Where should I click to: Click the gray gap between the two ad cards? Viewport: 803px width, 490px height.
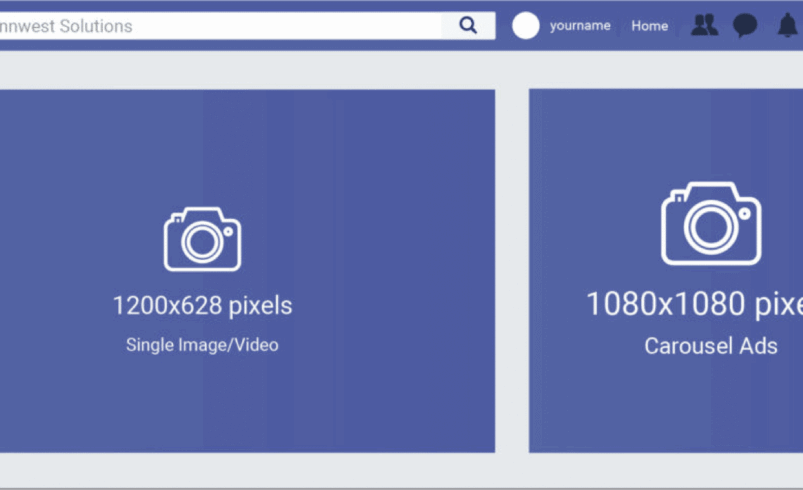tap(512, 270)
